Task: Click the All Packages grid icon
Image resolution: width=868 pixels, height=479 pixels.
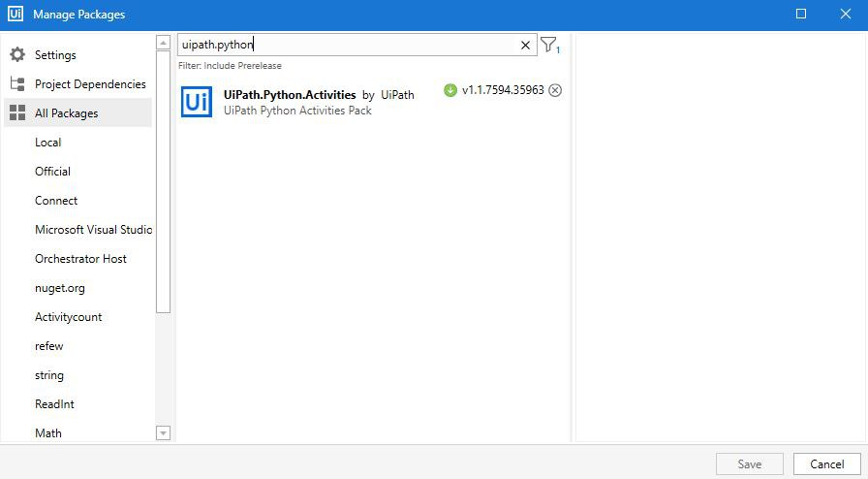Action: (17, 112)
